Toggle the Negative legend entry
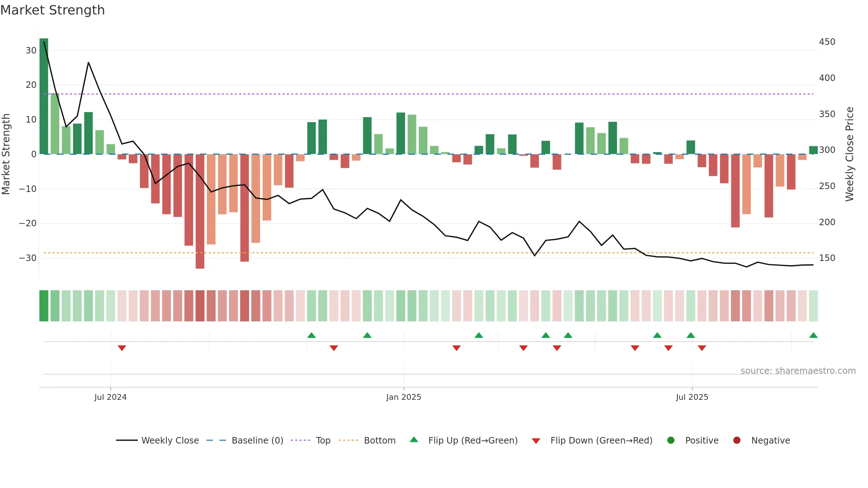Image resolution: width=868 pixels, height=488 pixels. [x=761, y=440]
